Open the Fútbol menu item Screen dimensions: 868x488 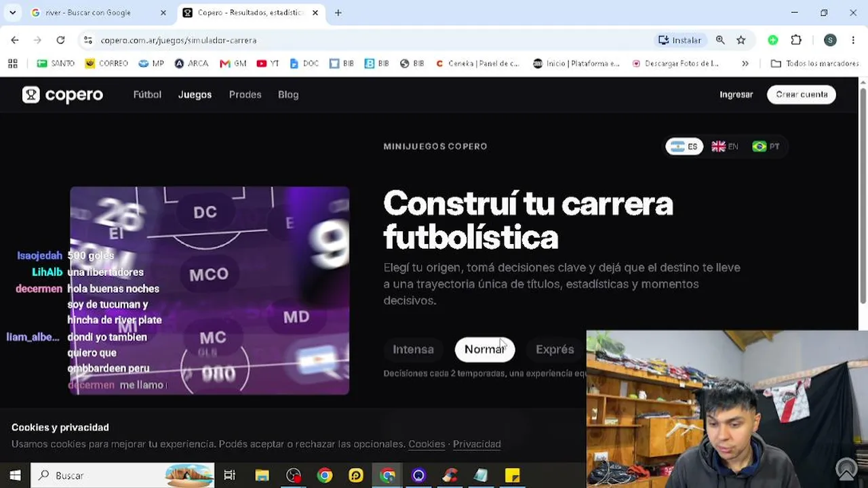(x=147, y=95)
